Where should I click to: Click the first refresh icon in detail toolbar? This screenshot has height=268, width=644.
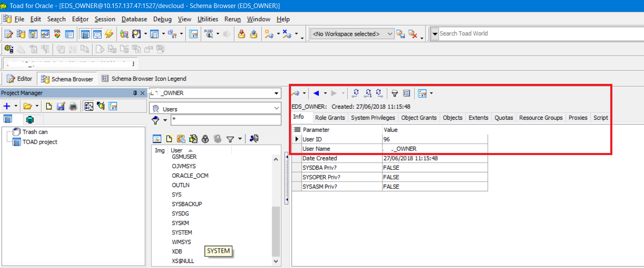[356, 93]
